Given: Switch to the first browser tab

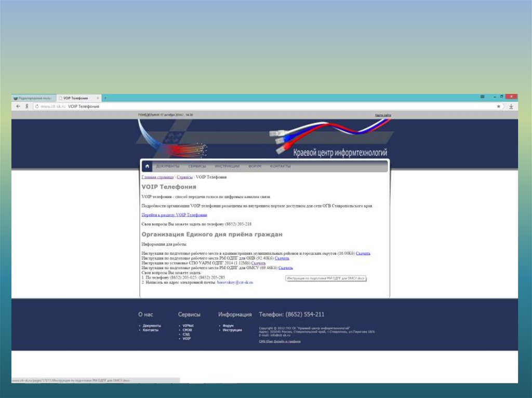Looking at the screenshot, I should (33, 98).
